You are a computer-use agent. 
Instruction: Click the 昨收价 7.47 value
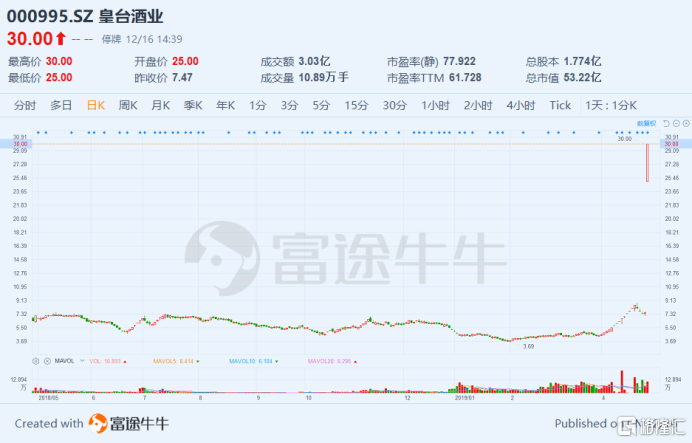pyautogui.click(x=182, y=78)
